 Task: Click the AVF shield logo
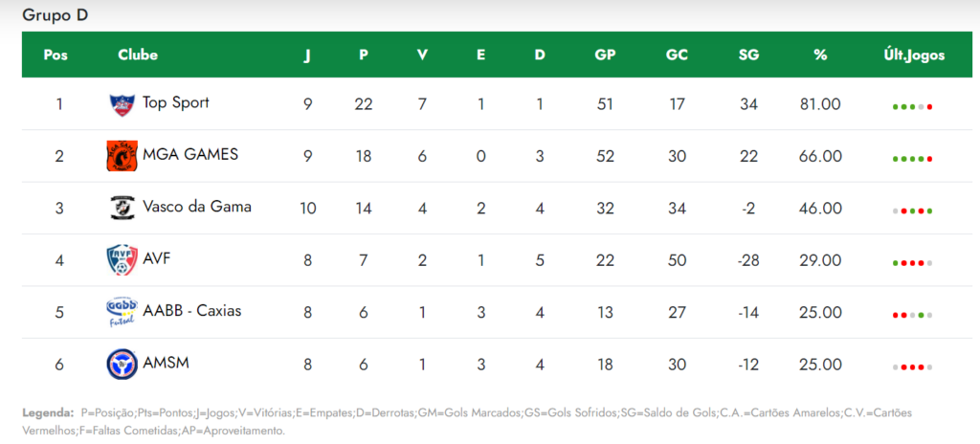tap(122, 261)
